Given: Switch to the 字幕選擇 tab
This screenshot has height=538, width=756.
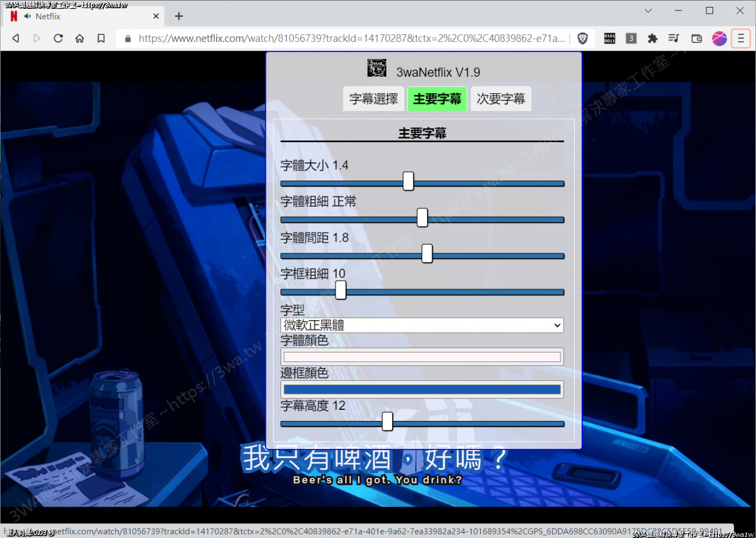Looking at the screenshot, I should (x=373, y=99).
